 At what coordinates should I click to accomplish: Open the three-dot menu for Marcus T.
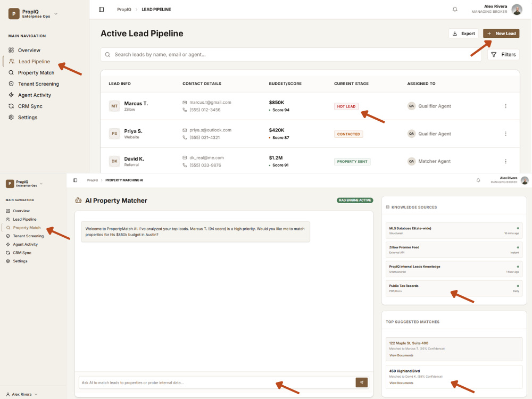pos(505,106)
